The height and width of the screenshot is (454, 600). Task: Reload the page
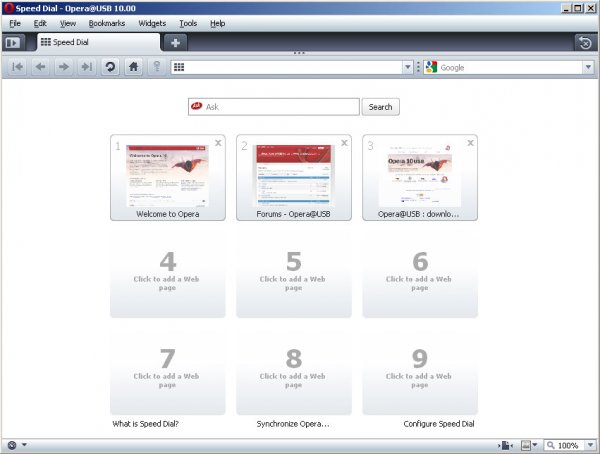click(110, 67)
